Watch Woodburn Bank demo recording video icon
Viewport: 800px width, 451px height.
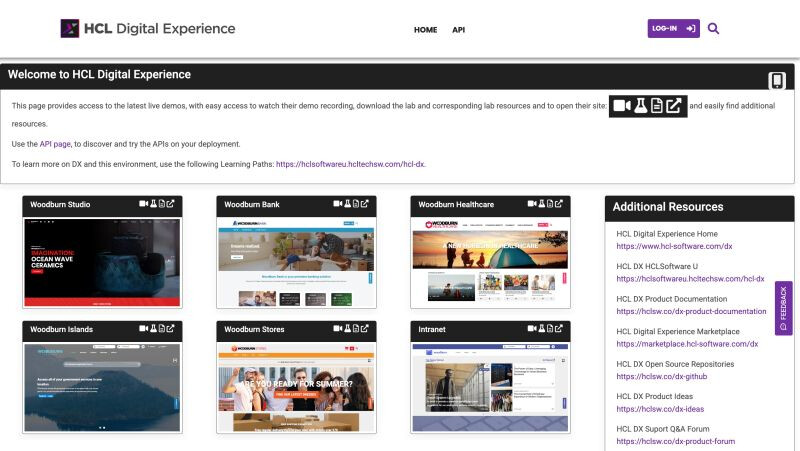(x=338, y=204)
